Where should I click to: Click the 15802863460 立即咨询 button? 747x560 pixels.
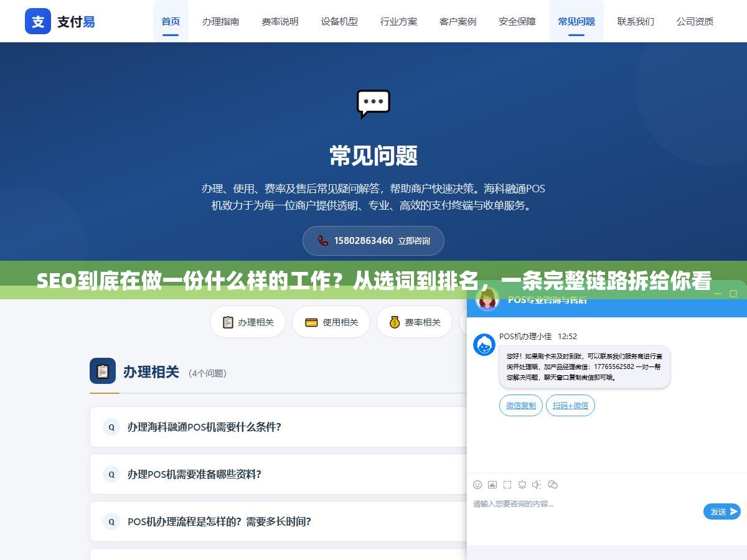(x=374, y=241)
